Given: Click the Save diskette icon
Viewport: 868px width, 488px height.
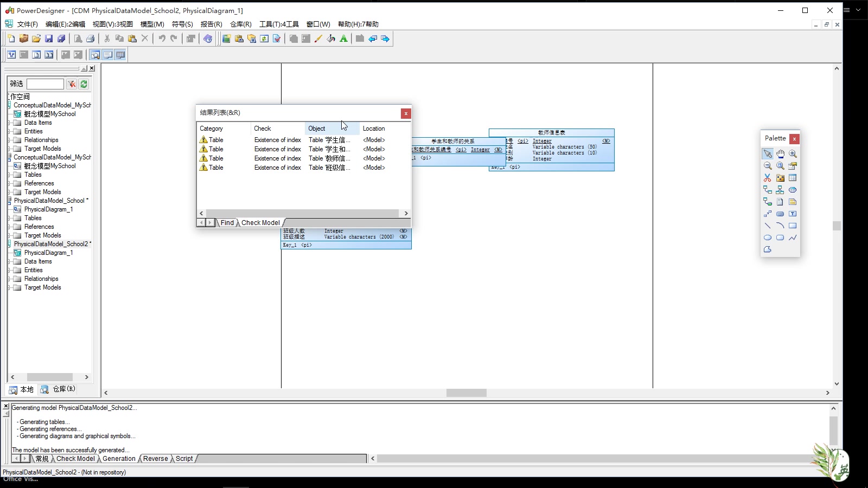Looking at the screenshot, I should pyautogui.click(x=49, y=38).
